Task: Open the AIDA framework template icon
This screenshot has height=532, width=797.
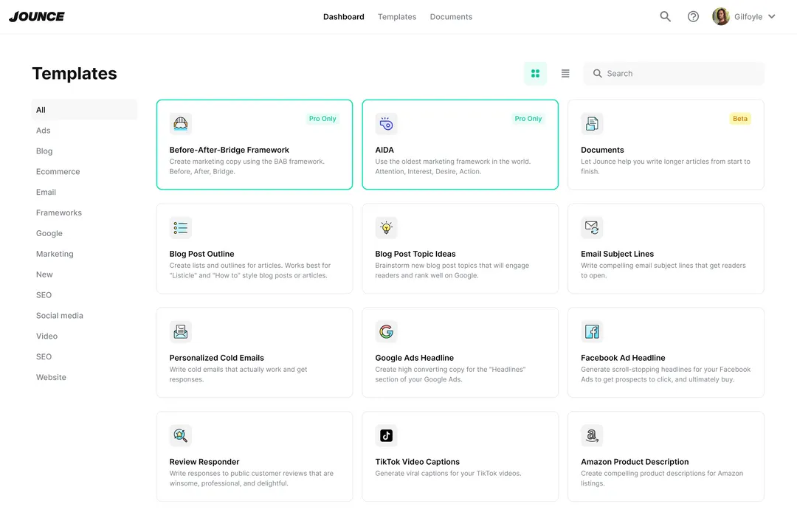Action: tap(386, 123)
